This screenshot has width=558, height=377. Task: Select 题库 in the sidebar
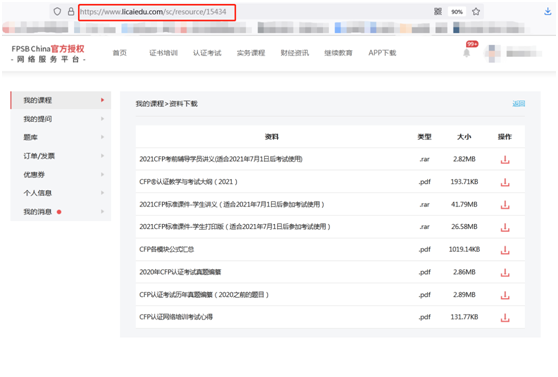(61, 137)
